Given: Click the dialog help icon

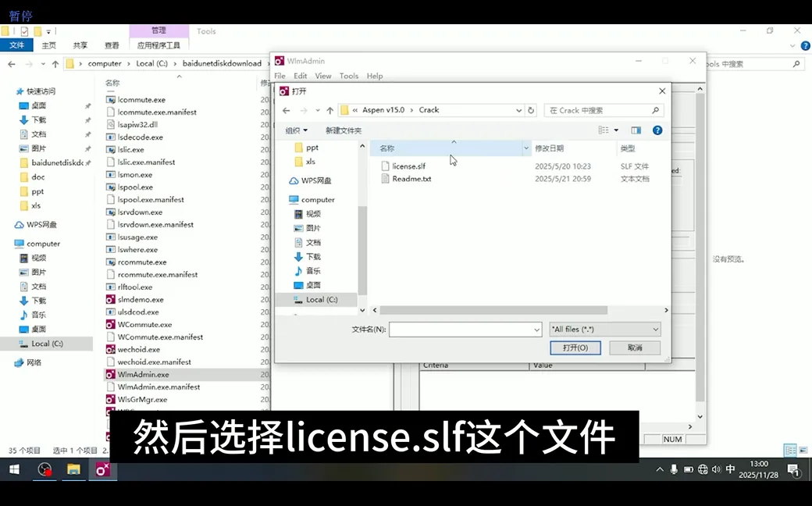Looking at the screenshot, I should (x=657, y=130).
